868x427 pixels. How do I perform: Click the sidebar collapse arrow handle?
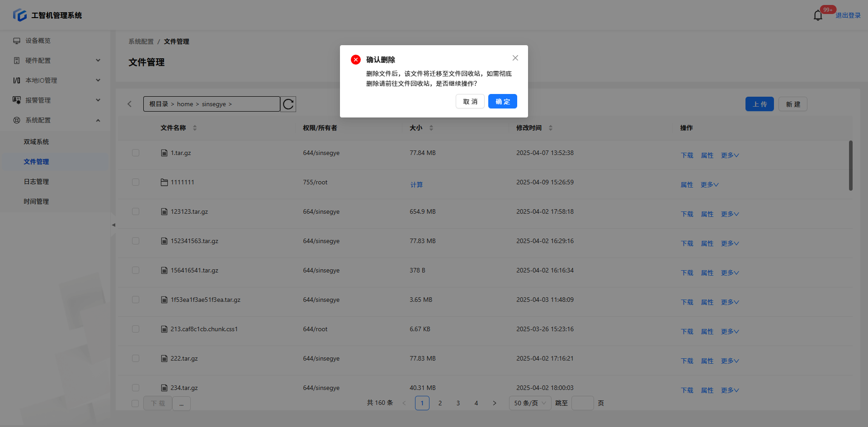[113, 225]
